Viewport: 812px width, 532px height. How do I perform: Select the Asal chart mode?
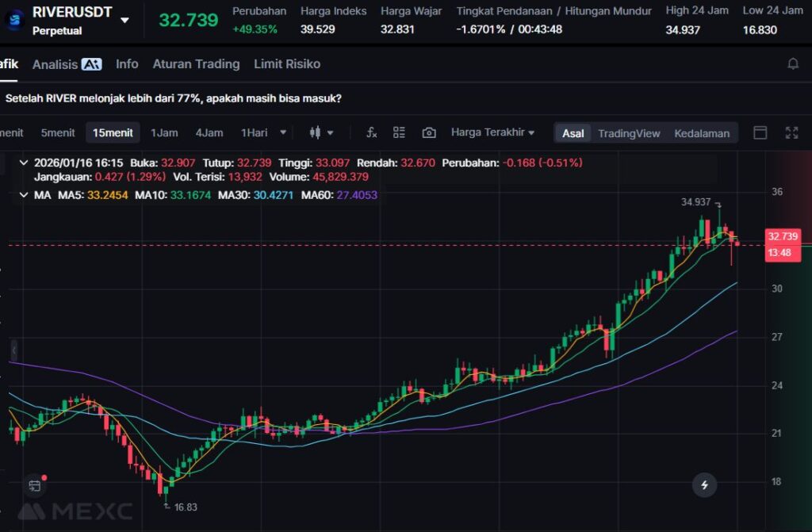point(573,133)
